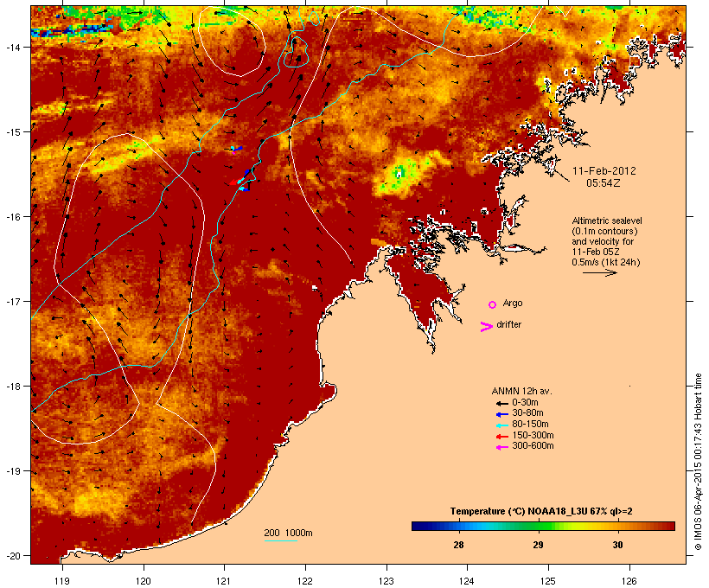Click the latitude axis label -18
The height and width of the screenshot is (588, 709).
click(x=12, y=386)
